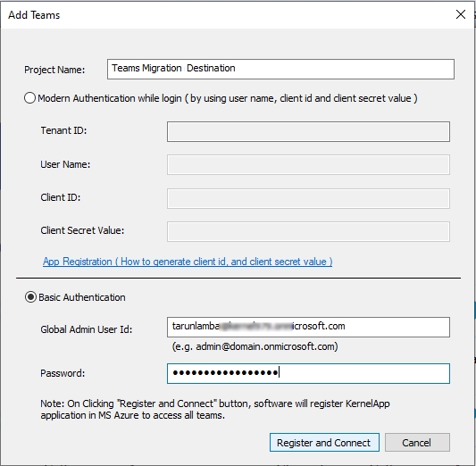Click the User Name input field

click(308, 165)
